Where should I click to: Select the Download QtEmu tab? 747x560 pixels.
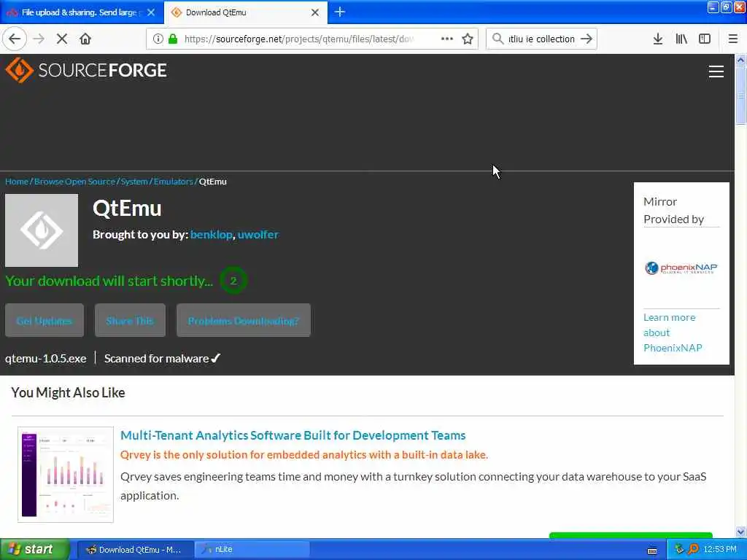pyautogui.click(x=245, y=12)
